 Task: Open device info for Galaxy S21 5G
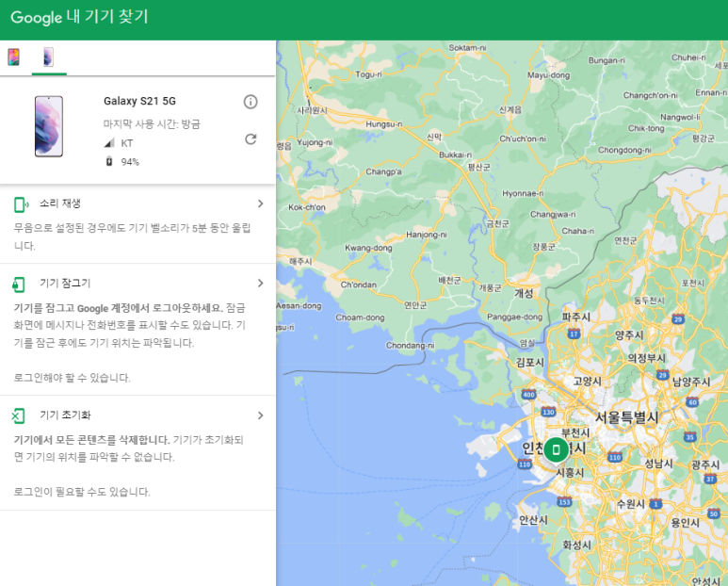(x=251, y=102)
